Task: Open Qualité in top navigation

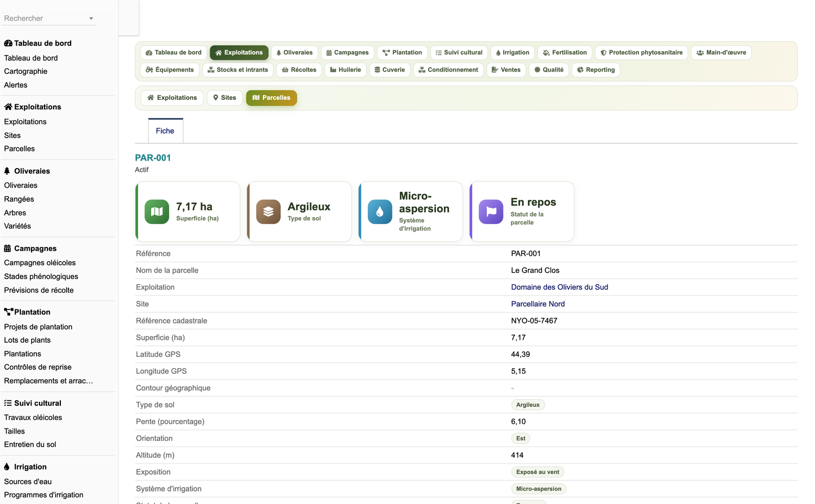Action: click(549, 70)
